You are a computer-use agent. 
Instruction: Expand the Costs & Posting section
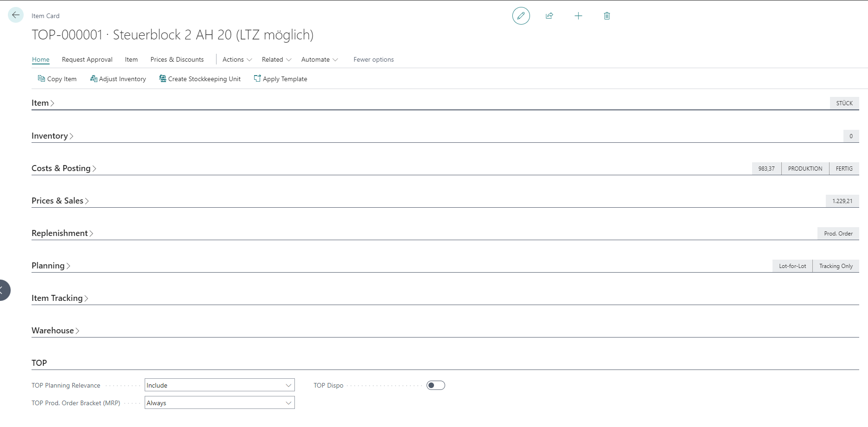tap(64, 168)
